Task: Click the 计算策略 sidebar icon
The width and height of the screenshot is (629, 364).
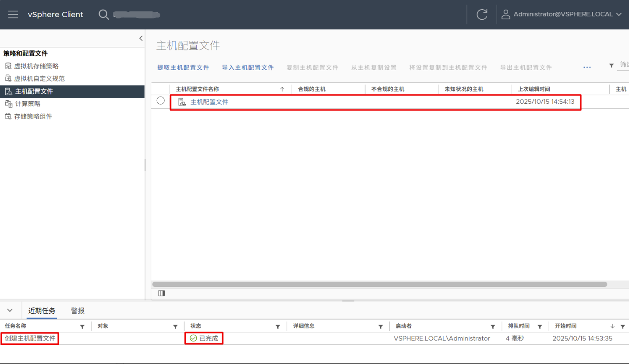Action: (8, 104)
